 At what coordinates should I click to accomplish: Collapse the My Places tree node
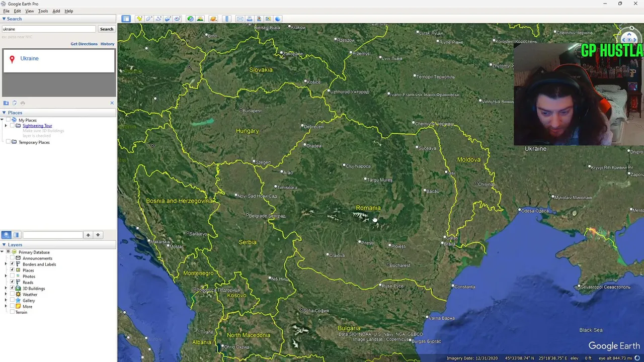click(x=2, y=120)
